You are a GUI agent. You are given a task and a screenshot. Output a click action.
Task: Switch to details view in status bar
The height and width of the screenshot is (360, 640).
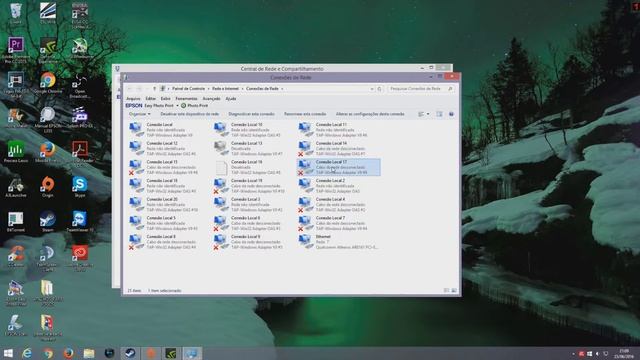tap(446, 290)
